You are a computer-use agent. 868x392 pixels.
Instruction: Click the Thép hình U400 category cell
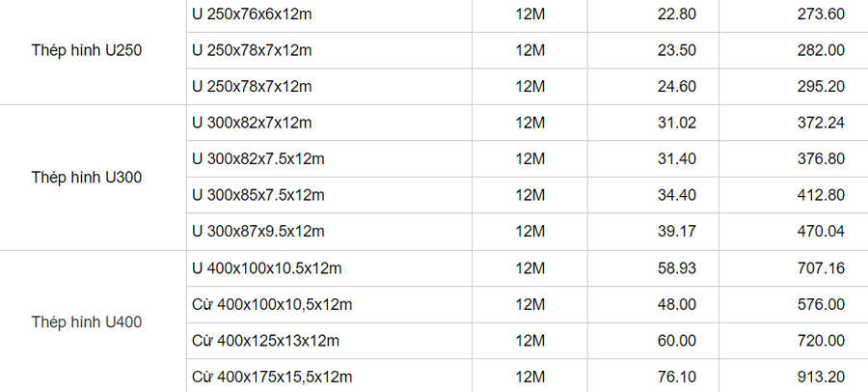(87, 322)
